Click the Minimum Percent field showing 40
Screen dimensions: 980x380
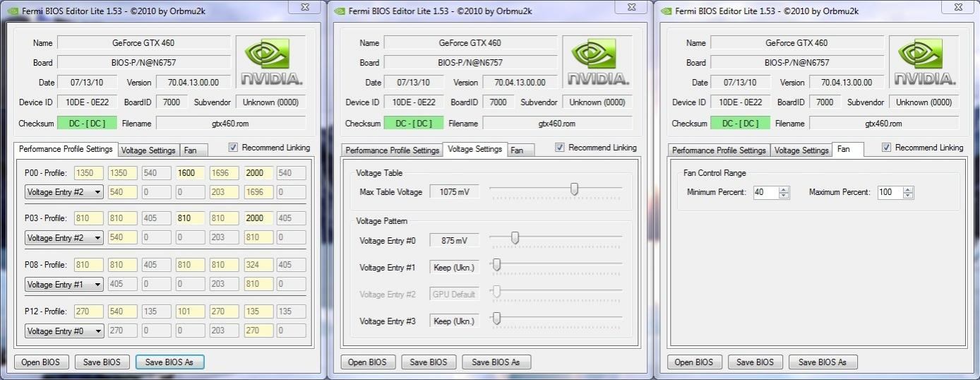(766, 192)
